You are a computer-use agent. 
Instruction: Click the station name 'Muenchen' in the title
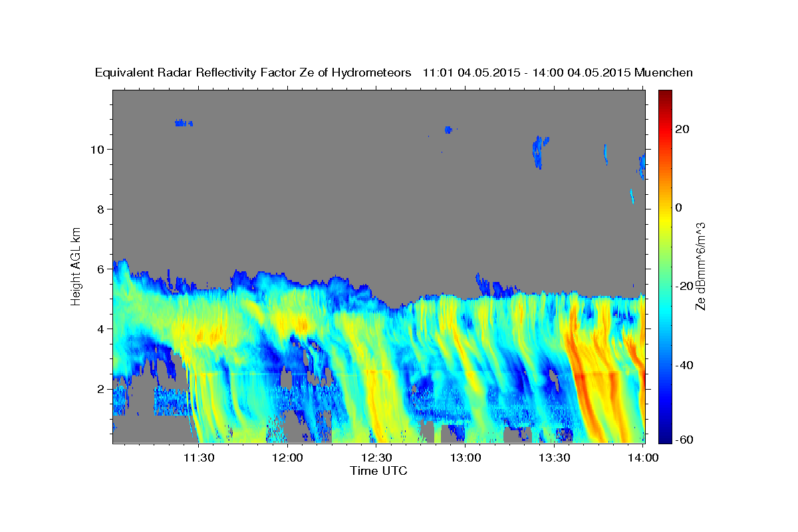pyautogui.click(x=664, y=73)
